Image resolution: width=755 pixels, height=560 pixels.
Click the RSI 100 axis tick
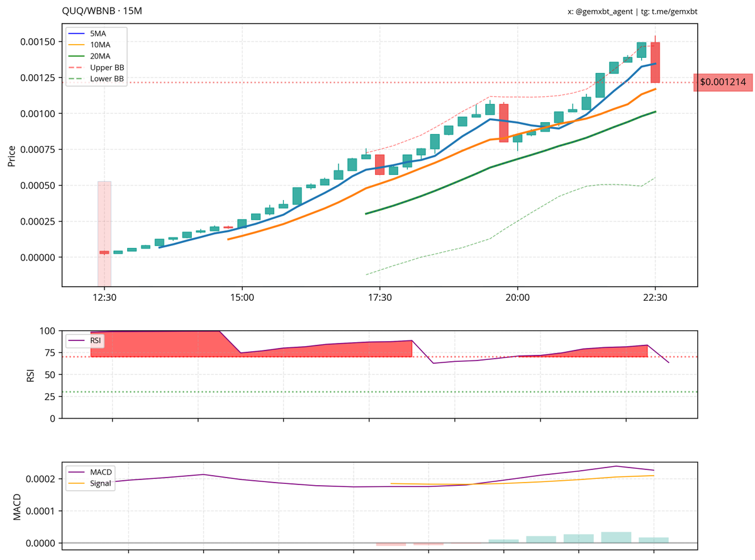click(x=48, y=331)
